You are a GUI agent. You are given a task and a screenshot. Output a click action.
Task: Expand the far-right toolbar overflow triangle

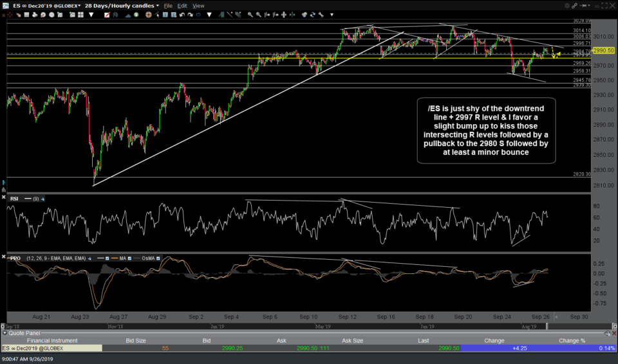coord(332,15)
